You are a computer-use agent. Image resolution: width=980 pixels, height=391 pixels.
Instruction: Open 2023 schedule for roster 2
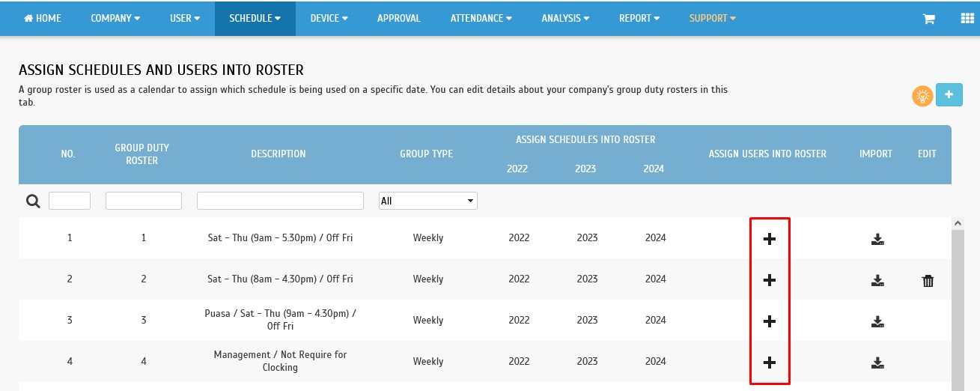pyautogui.click(x=587, y=279)
